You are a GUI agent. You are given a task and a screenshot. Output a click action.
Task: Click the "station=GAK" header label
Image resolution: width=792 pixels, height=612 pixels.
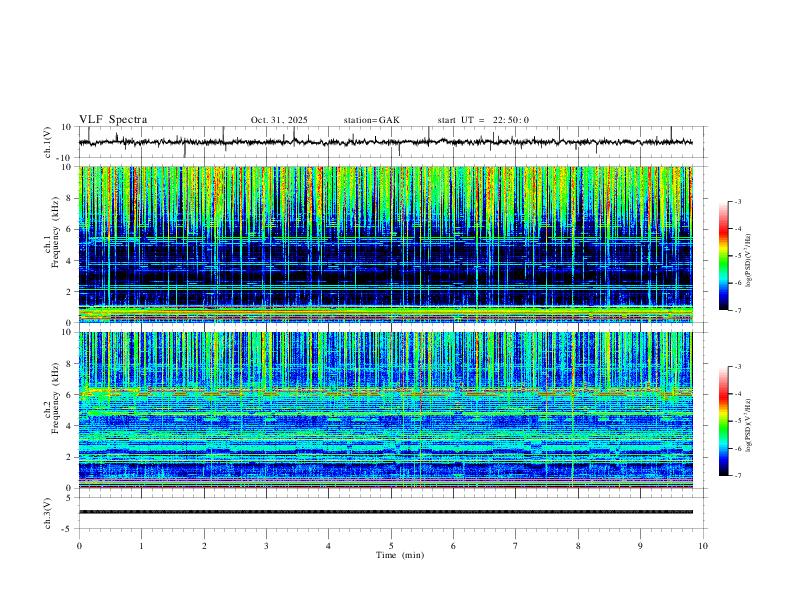click(x=371, y=120)
